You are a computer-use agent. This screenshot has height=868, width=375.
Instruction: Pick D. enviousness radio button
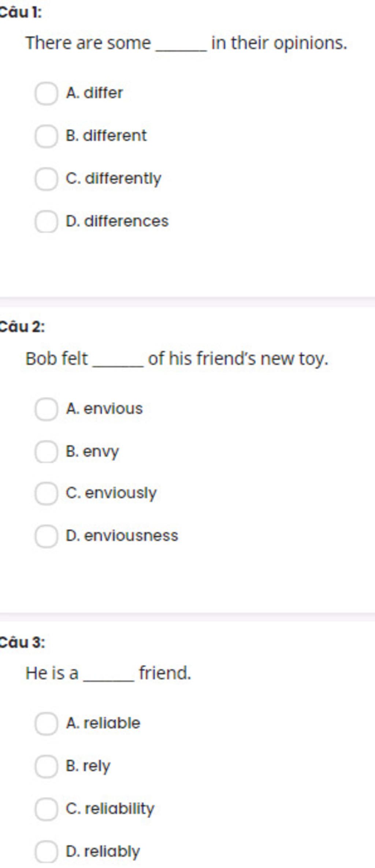[x=46, y=536]
